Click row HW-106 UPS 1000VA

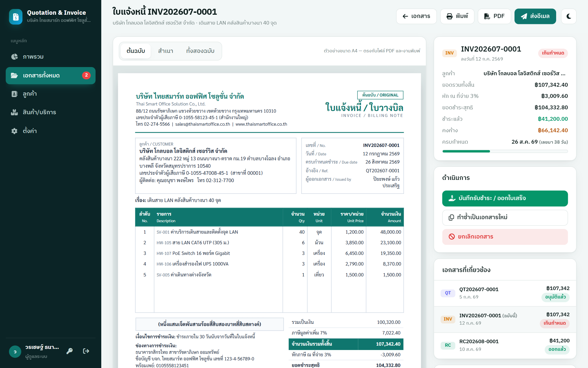point(269,264)
